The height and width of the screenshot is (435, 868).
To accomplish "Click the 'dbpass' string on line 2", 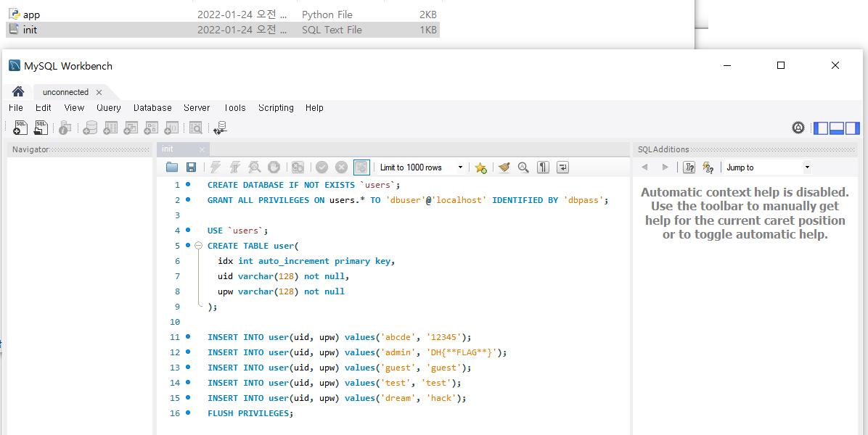I will pos(584,200).
